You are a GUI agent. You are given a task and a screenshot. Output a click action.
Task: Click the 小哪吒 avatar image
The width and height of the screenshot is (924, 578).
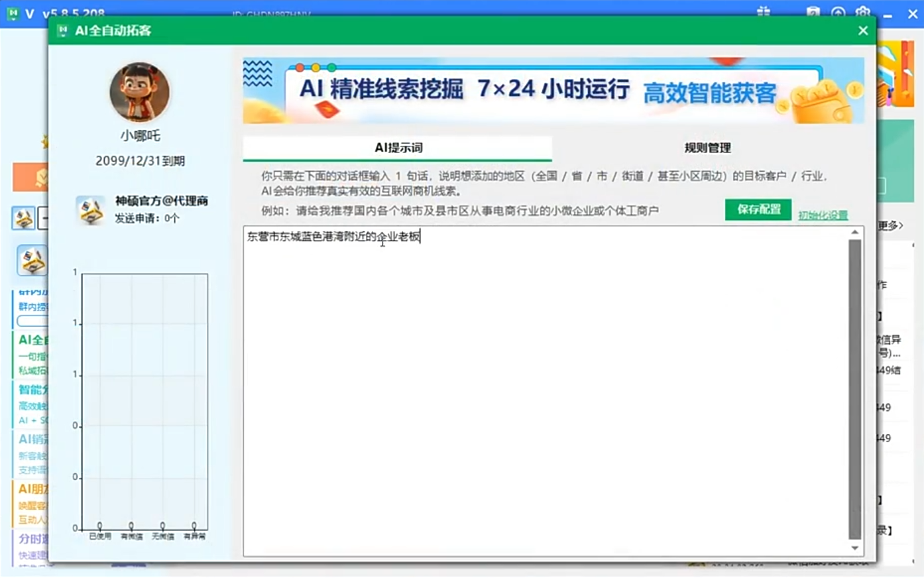[x=139, y=91]
